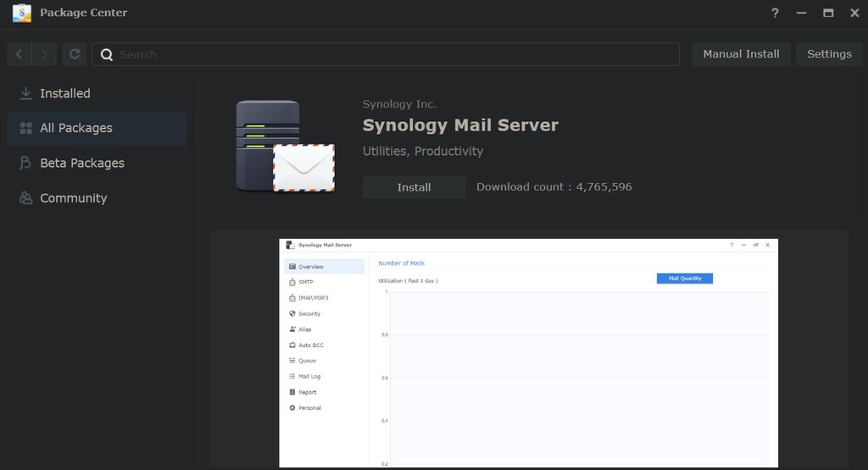Open the Beta Packages section
This screenshot has height=470, width=868.
coord(82,163)
